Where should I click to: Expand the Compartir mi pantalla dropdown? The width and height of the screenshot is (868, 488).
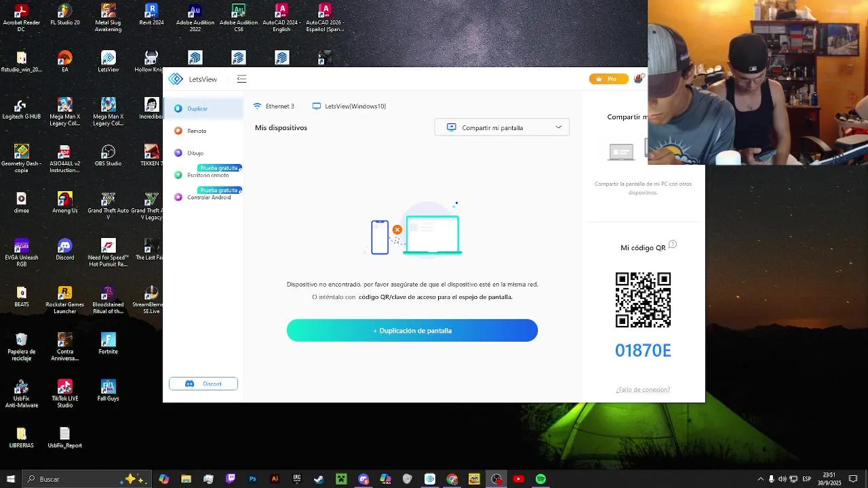[x=502, y=127]
